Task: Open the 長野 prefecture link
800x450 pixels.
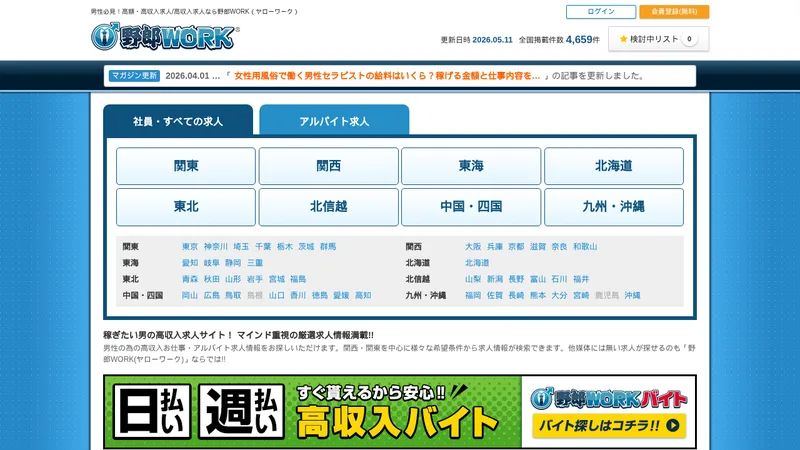Action: click(x=516, y=279)
